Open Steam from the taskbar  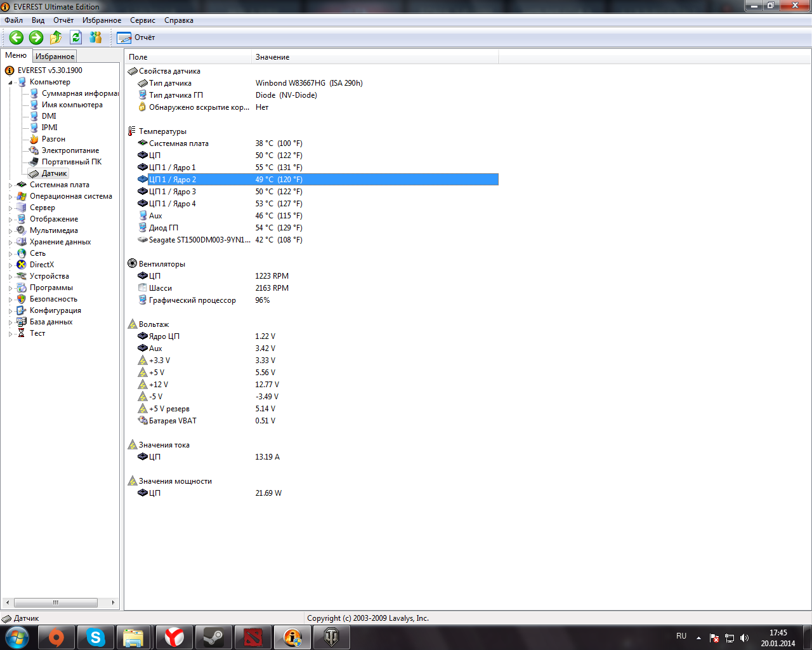click(213, 637)
